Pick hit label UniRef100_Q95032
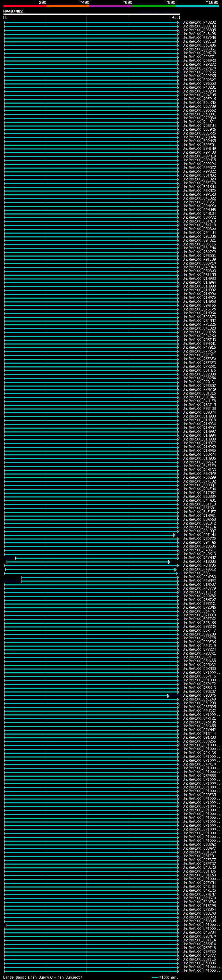The width and height of the screenshot is (222, 980). [x=199, y=665]
